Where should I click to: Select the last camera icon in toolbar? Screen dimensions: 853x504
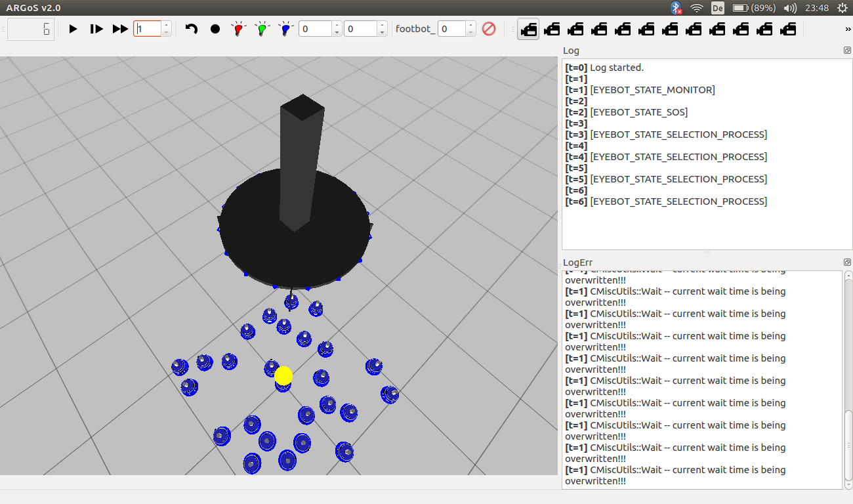[x=788, y=29]
